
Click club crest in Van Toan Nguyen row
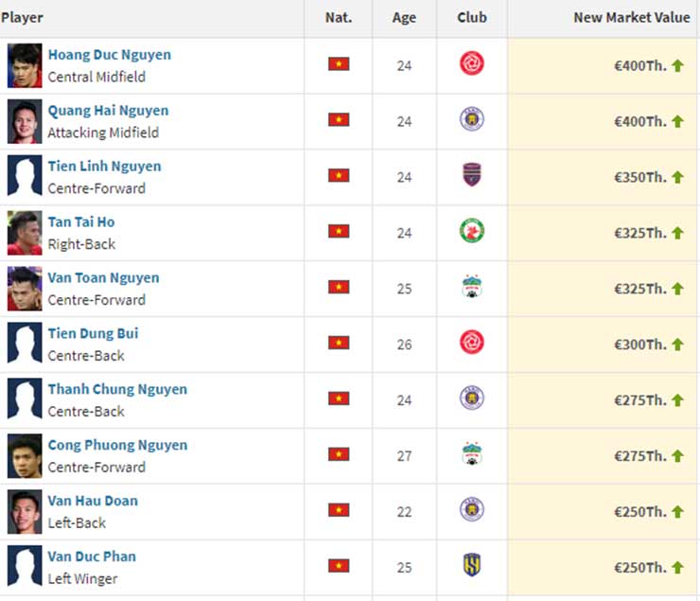coord(471,288)
